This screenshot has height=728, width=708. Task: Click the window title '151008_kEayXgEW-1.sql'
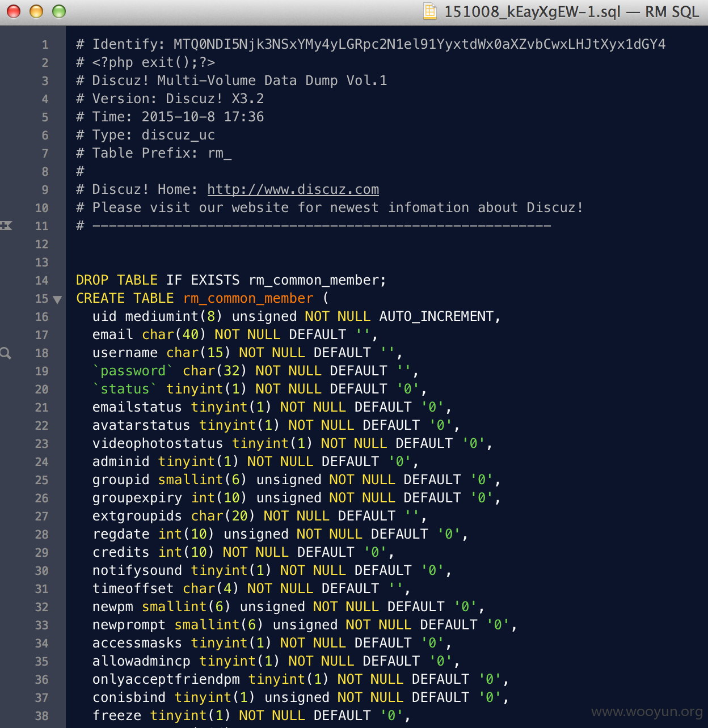point(532,11)
